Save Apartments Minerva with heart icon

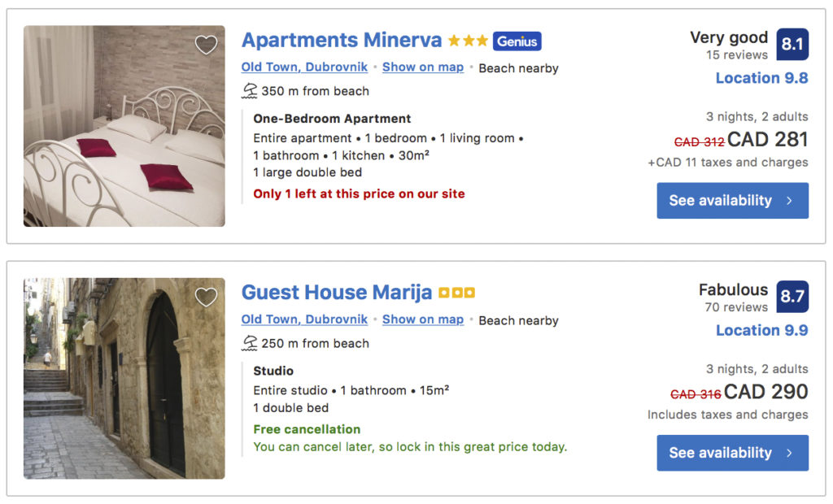(207, 45)
